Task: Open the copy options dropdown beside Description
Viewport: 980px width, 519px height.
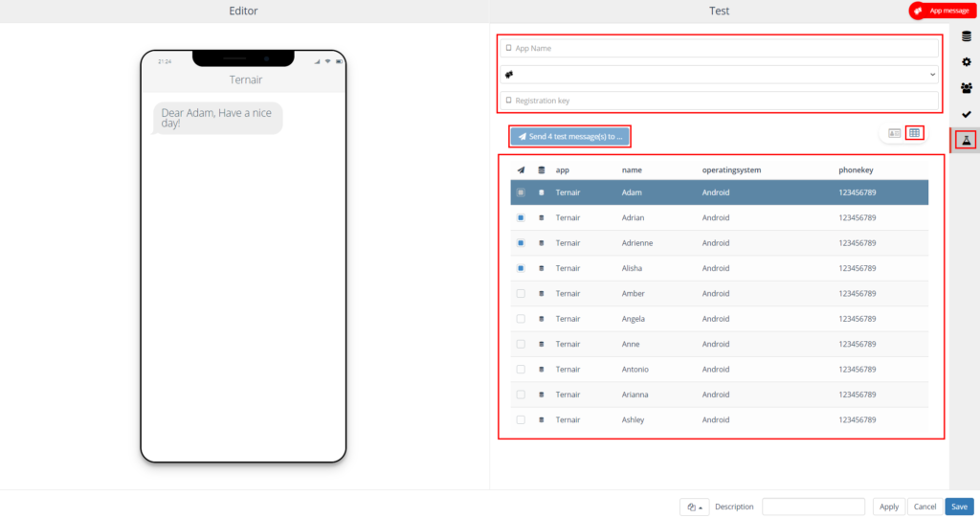Action: (x=695, y=508)
